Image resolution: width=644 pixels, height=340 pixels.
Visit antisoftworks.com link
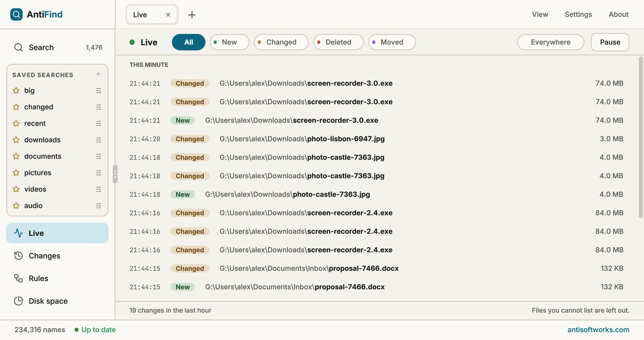[598, 330]
